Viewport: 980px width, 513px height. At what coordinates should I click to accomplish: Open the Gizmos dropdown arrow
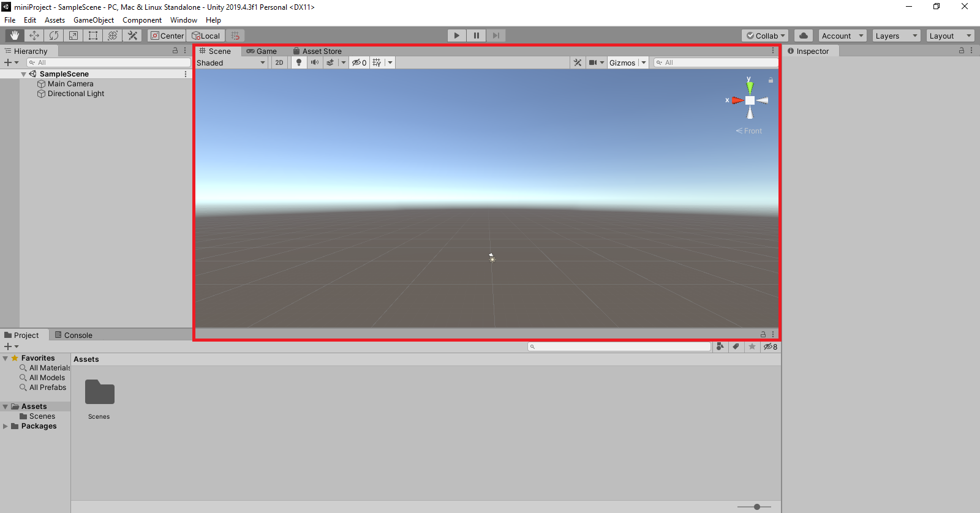(644, 62)
